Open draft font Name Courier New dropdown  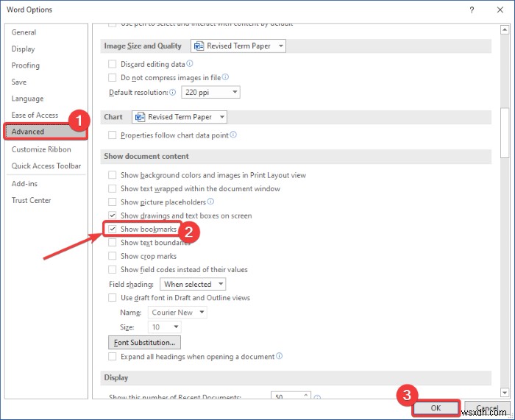[x=177, y=313]
